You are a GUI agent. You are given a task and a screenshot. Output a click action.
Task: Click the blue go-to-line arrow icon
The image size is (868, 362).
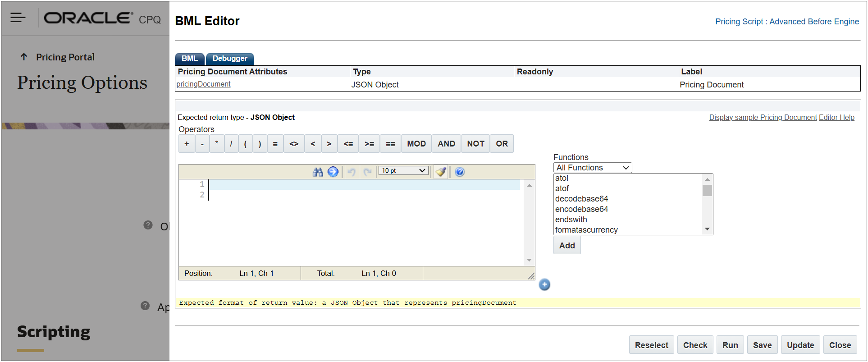pos(333,172)
